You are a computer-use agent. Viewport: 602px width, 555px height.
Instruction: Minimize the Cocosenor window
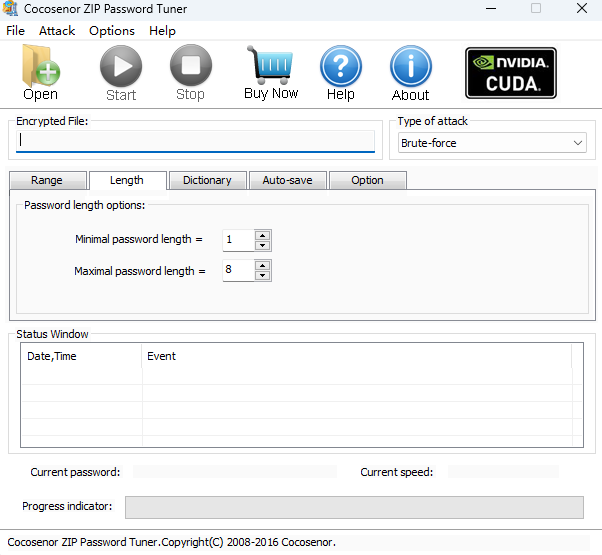(491, 8)
